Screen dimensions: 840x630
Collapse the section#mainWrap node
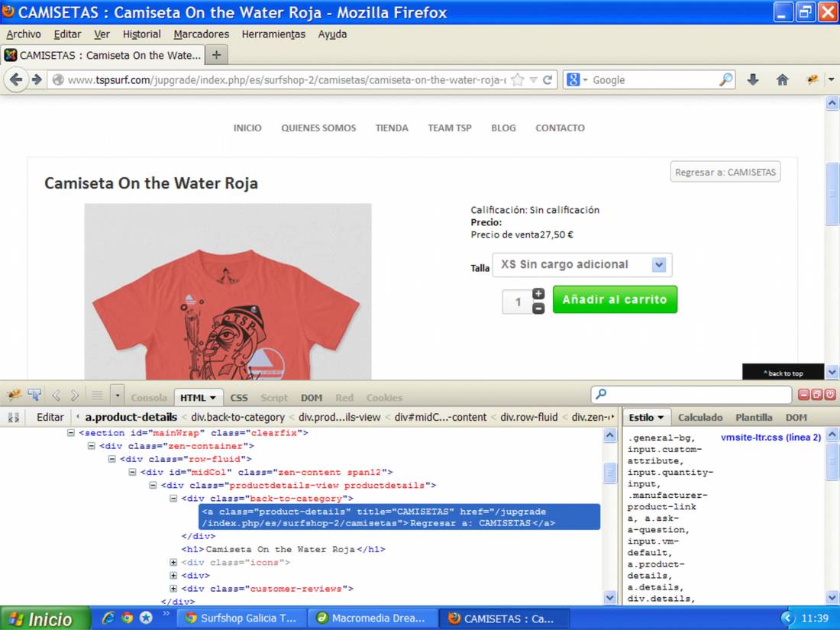pos(71,433)
